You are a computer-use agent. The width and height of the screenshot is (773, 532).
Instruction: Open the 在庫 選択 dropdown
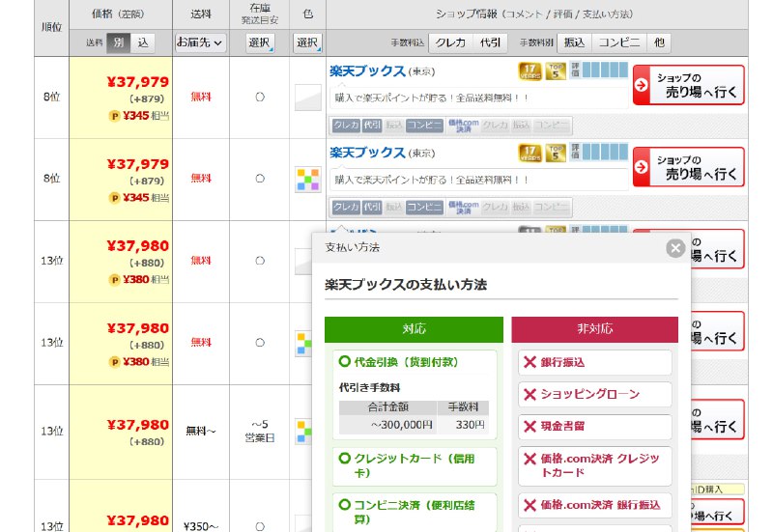[x=260, y=42]
